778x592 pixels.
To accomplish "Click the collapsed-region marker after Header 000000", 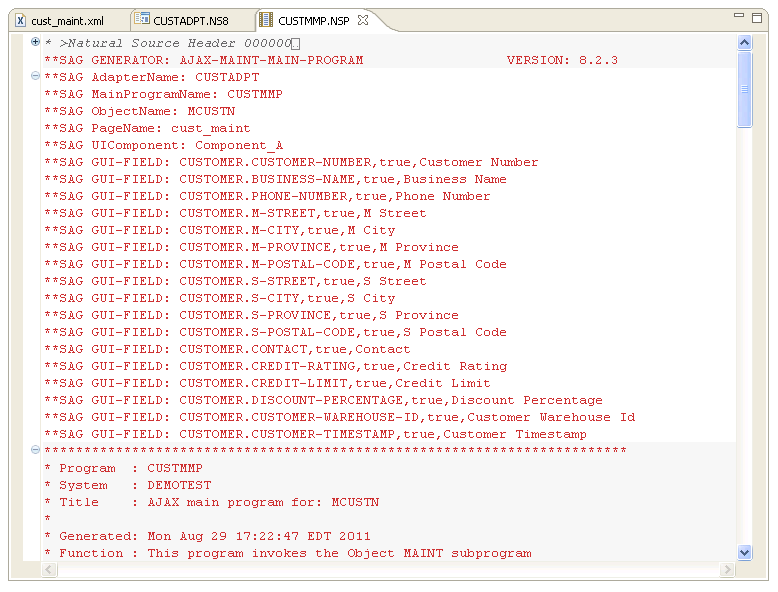I will (x=296, y=44).
